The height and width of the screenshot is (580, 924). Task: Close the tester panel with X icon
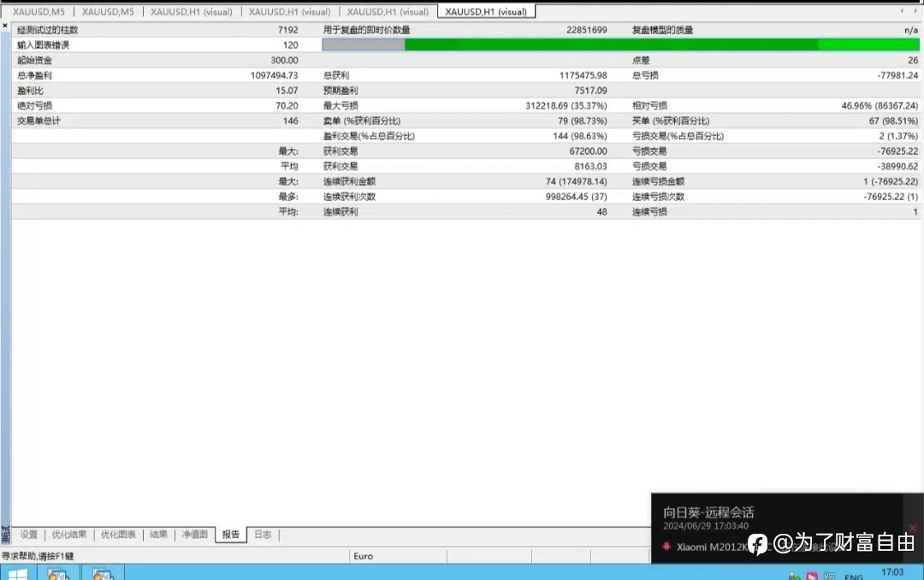click(5, 26)
